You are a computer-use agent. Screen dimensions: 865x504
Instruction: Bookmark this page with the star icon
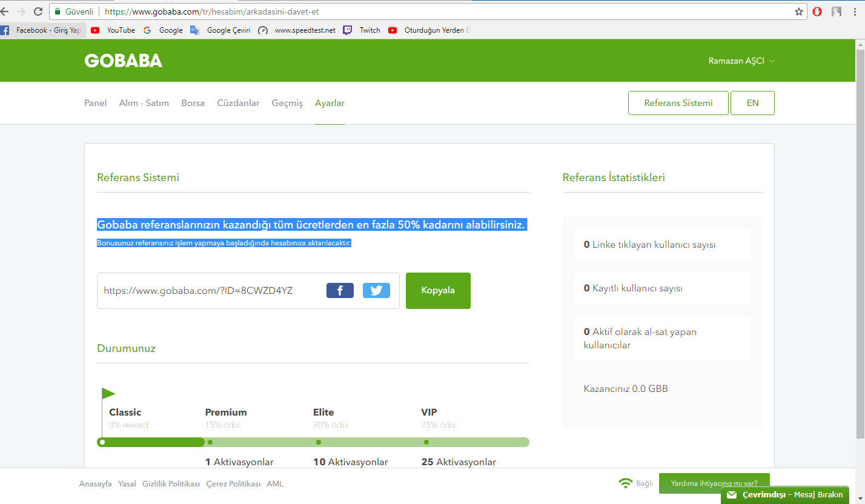799,12
